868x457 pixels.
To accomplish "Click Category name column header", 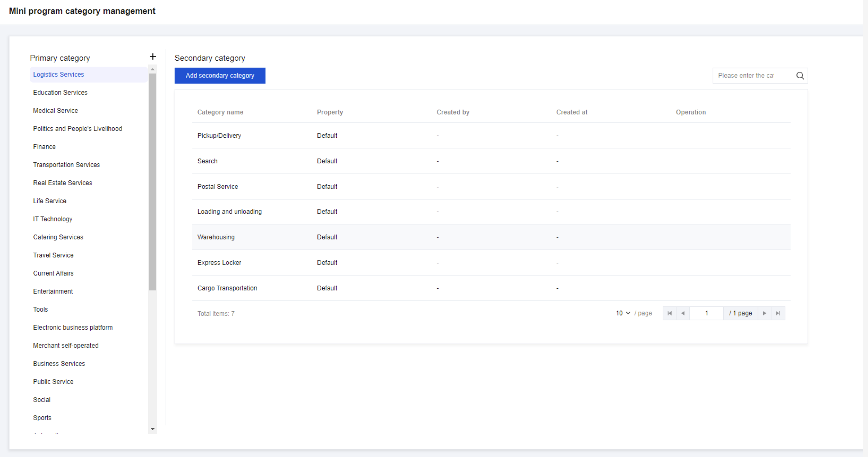I will pos(220,112).
